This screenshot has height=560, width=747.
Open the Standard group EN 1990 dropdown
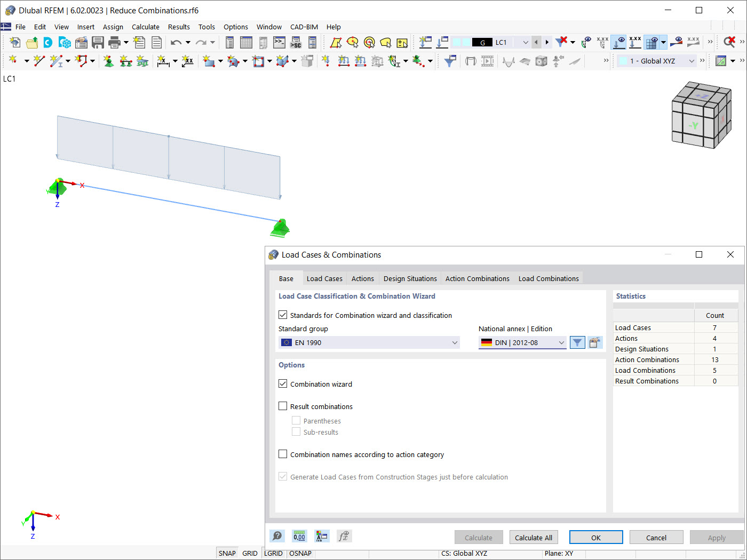(x=369, y=342)
